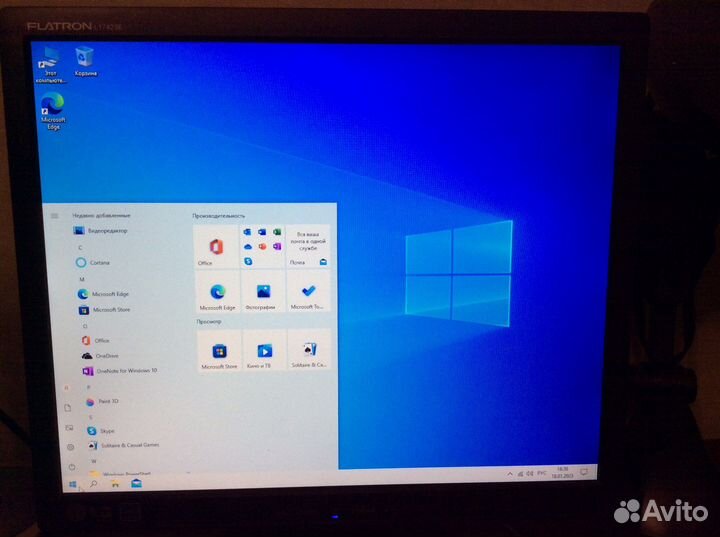720x537 pixels.
Task: Open the Mail app on the taskbar
Action: click(x=136, y=483)
